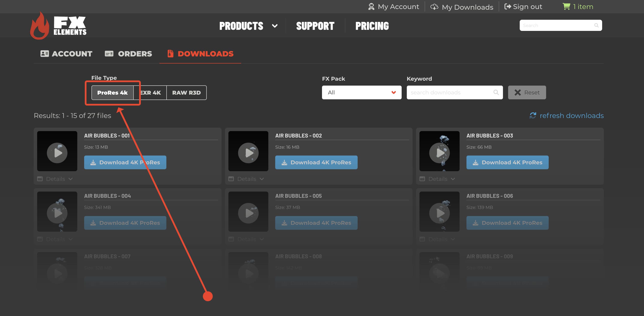
Task: Click the X icon on the Reset button
Action: click(x=518, y=92)
